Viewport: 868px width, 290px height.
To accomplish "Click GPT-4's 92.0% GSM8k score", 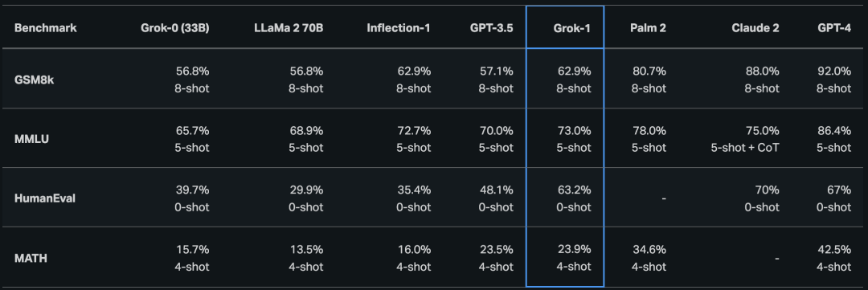I will 834,71.
